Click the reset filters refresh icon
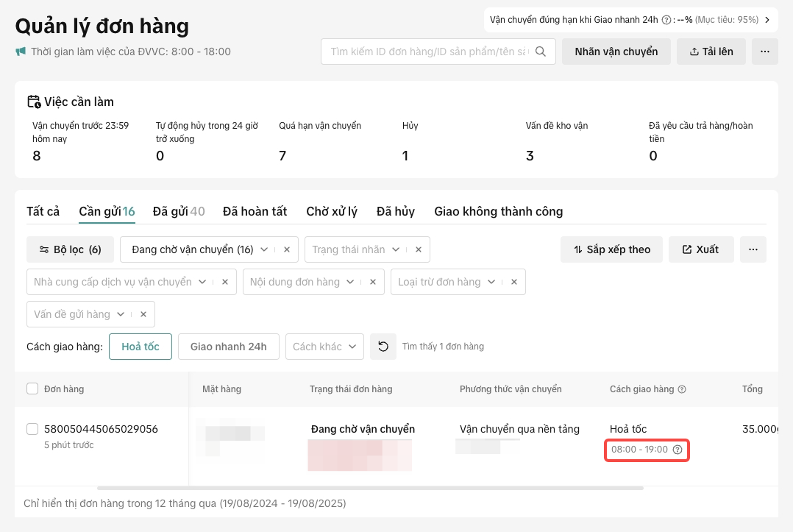 [x=383, y=347]
